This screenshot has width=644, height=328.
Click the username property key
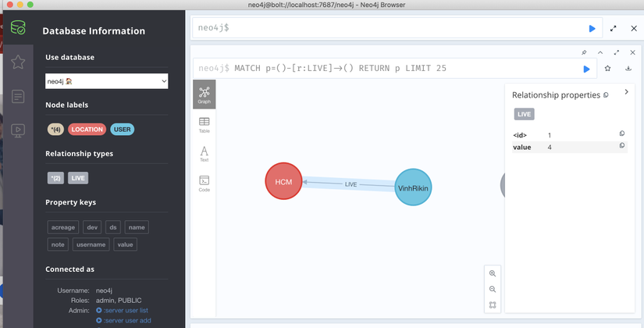(x=91, y=244)
